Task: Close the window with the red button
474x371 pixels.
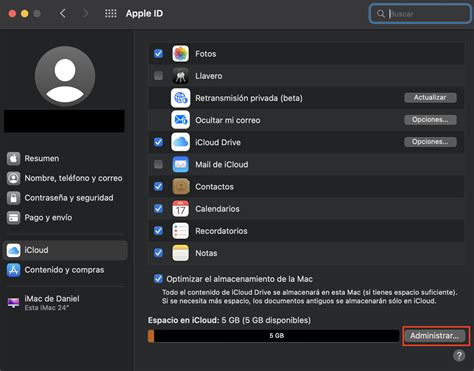Action: [x=12, y=14]
